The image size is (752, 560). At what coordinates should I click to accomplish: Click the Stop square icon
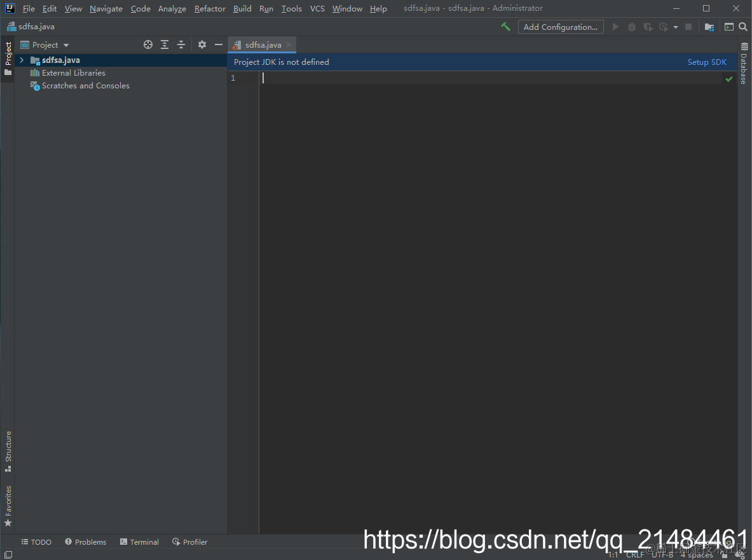point(688,27)
